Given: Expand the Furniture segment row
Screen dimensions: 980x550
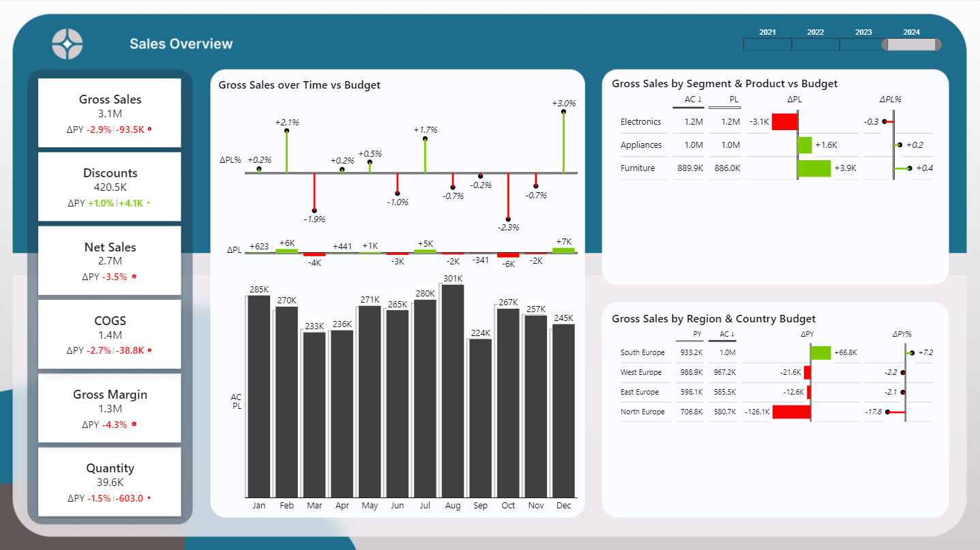Looking at the screenshot, I should pyautogui.click(x=638, y=168).
